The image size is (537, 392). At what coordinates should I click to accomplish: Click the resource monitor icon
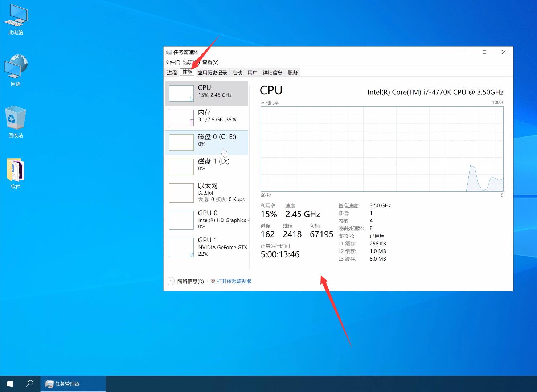click(x=213, y=281)
